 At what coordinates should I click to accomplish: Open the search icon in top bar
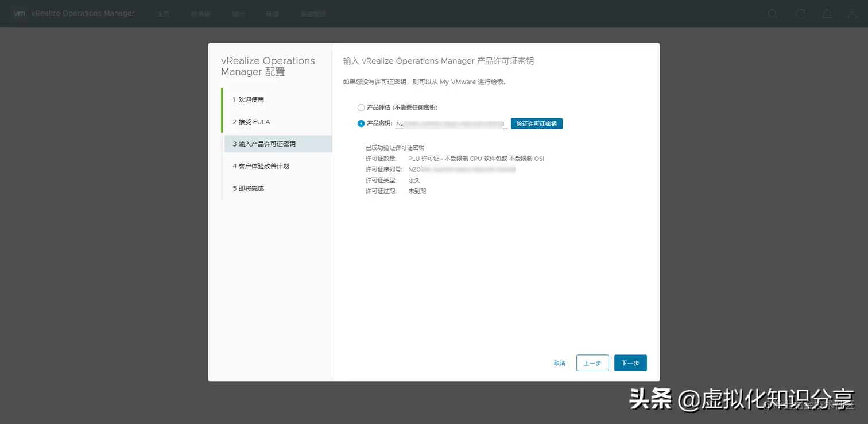[x=773, y=14]
